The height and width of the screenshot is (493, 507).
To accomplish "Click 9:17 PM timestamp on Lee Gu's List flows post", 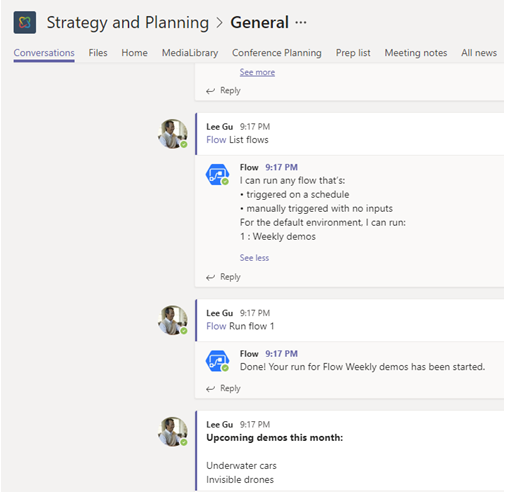I will [x=255, y=127].
